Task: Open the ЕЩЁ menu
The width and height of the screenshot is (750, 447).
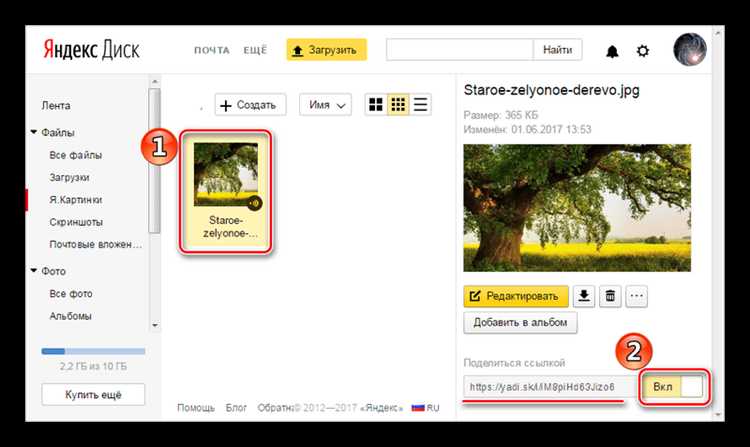Action: click(255, 50)
